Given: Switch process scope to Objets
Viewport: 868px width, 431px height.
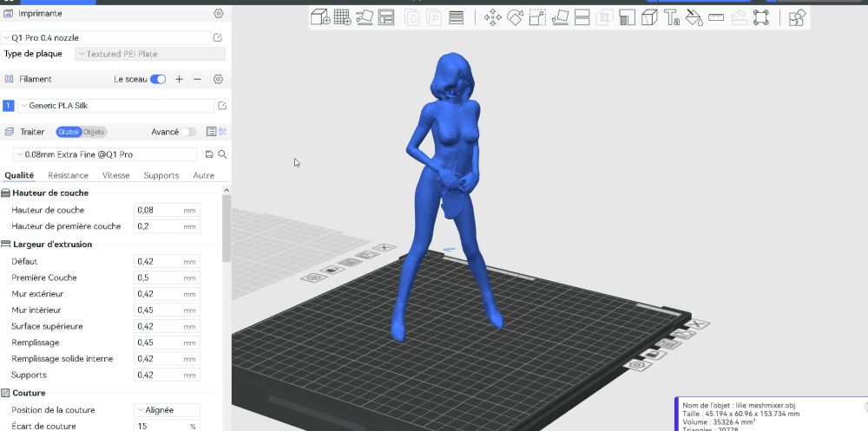Looking at the screenshot, I should coord(94,132).
